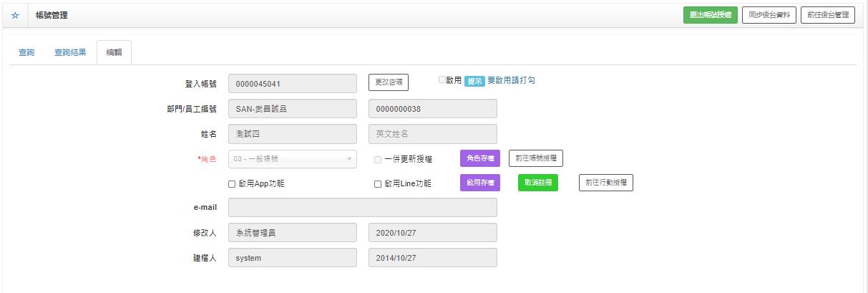This screenshot has width=868, height=293.
Task: Click 前往行動授權 button
Action: pyautogui.click(x=606, y=183)
